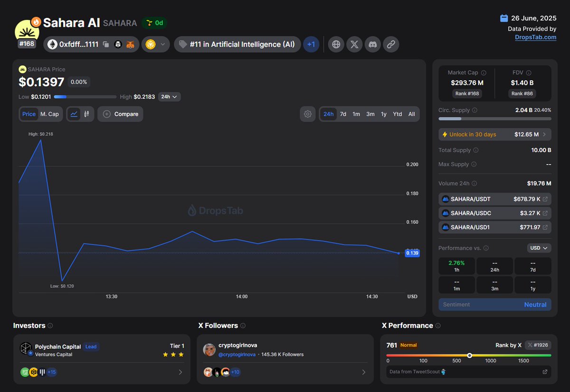Open the Discord server icon
The width and height of the screenshot is (570, 392).
373,45
